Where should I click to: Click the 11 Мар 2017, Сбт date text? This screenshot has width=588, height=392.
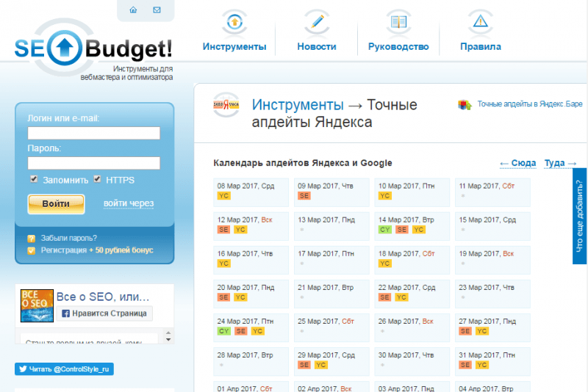point(487,186)
